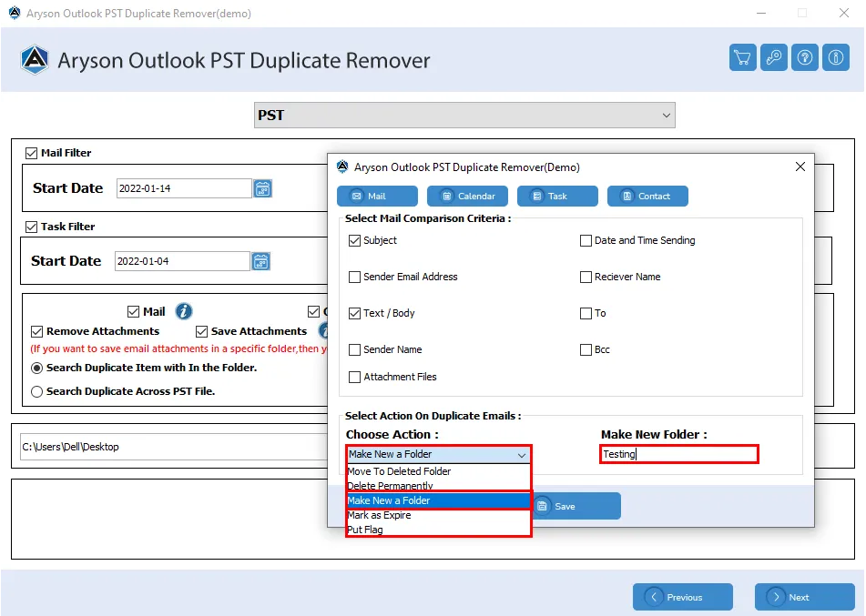Check the Sender Name checkbox
This screenshot has height=616, width=866.
354,350
